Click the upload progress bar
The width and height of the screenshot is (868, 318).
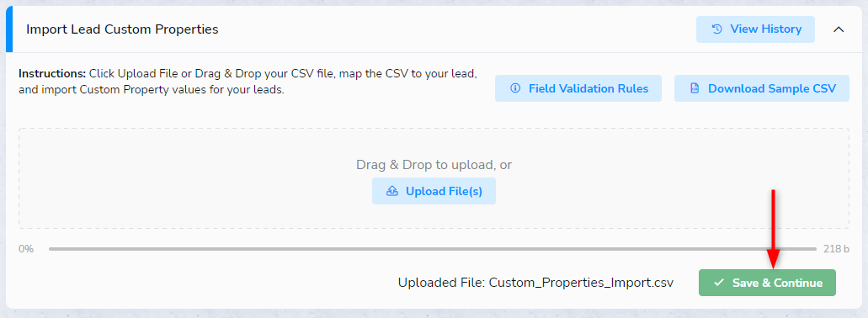[x=433, y=249]
